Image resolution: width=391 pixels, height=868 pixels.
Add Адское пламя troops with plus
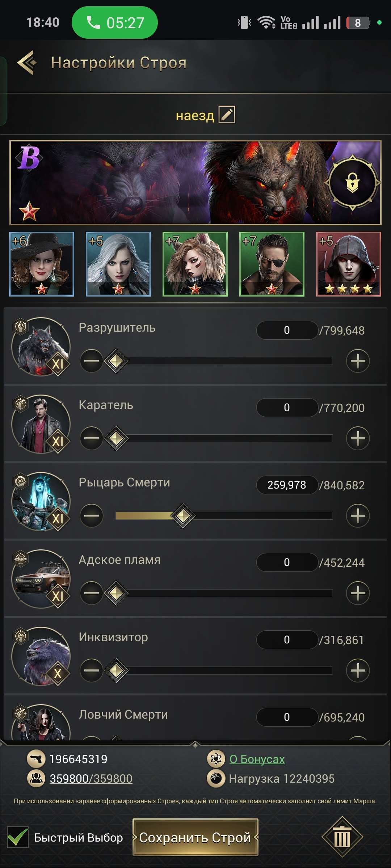pyautogui.click(x=358, y=593)
